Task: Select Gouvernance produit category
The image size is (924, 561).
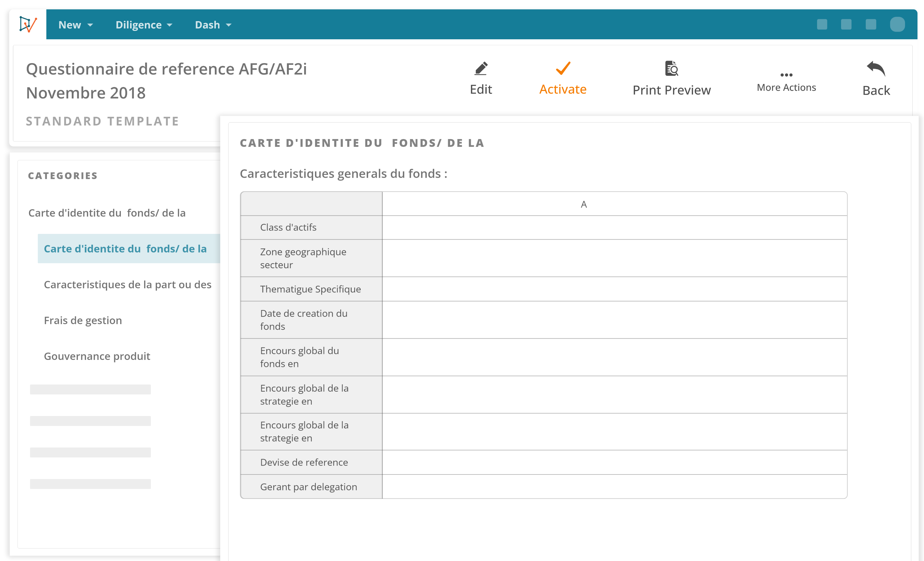Action: [x=97, y=356]
